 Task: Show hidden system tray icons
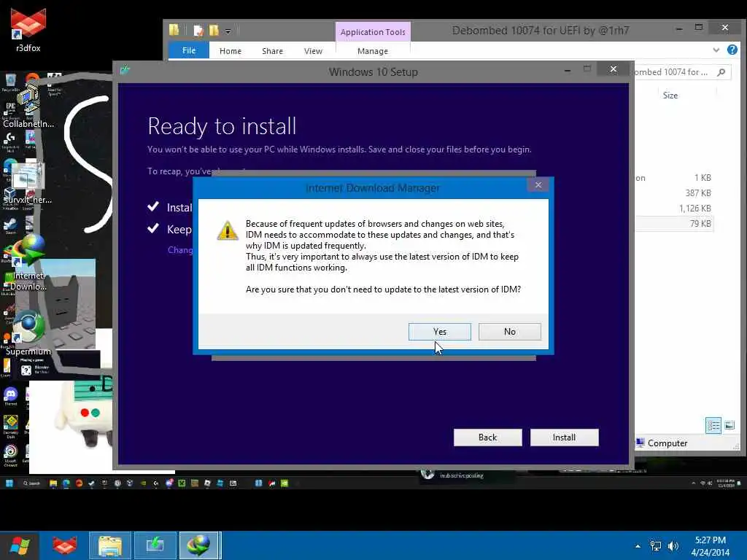coord(638,546)
